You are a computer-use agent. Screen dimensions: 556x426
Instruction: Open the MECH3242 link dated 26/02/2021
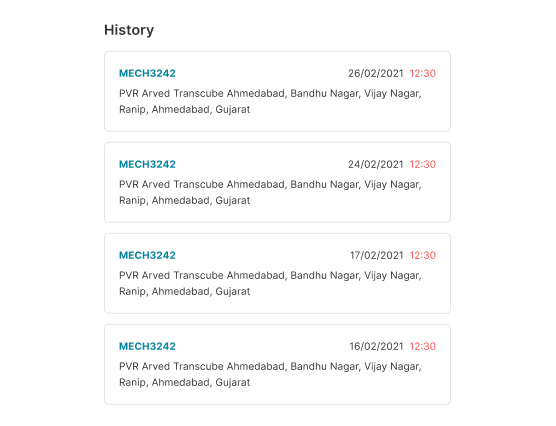pos(147,73)
